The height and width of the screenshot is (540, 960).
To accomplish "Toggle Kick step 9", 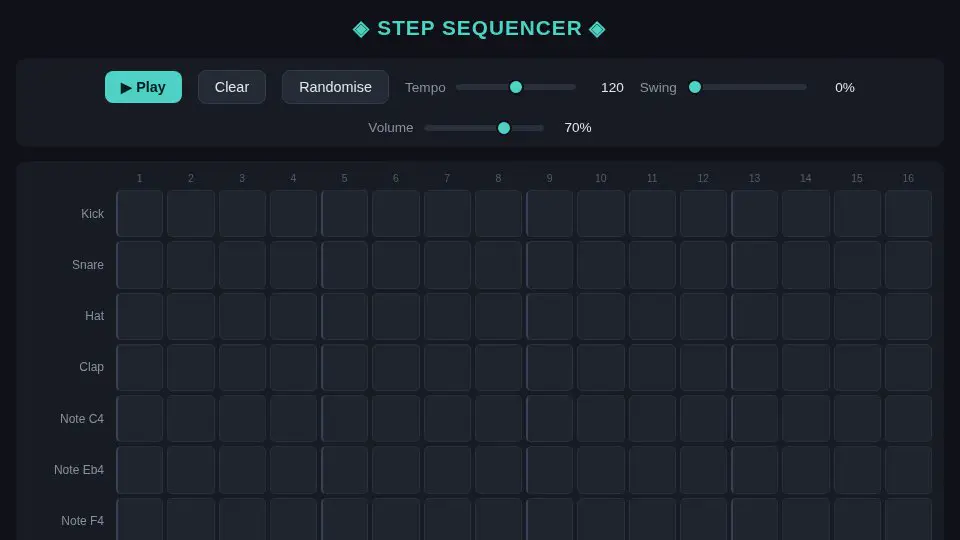I will point(550,213).
